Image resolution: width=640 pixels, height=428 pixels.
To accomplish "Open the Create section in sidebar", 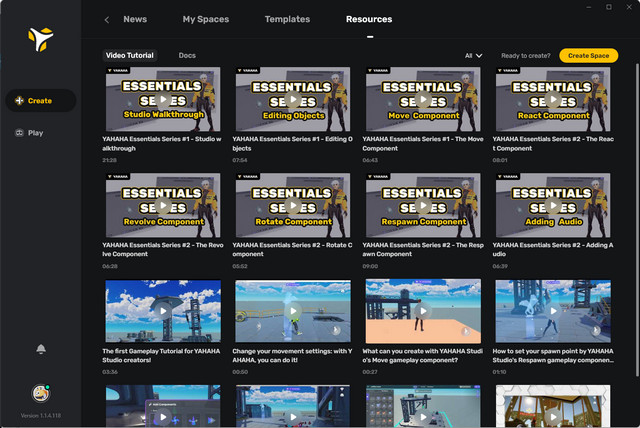I will [40, 100].
